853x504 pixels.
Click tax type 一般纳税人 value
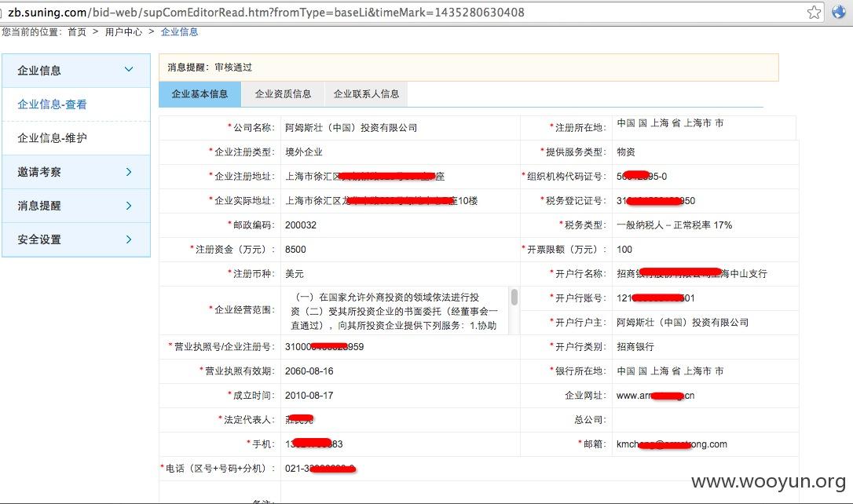click(674, 225)
